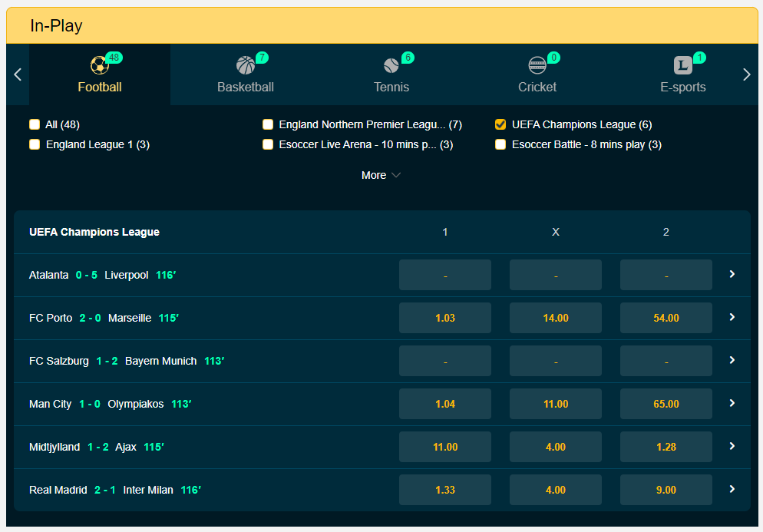
Task: Expand More league filters
Action: 381,175
